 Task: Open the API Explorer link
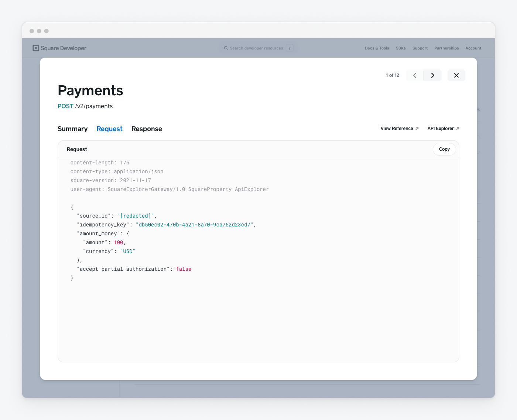tap(443, 129)
